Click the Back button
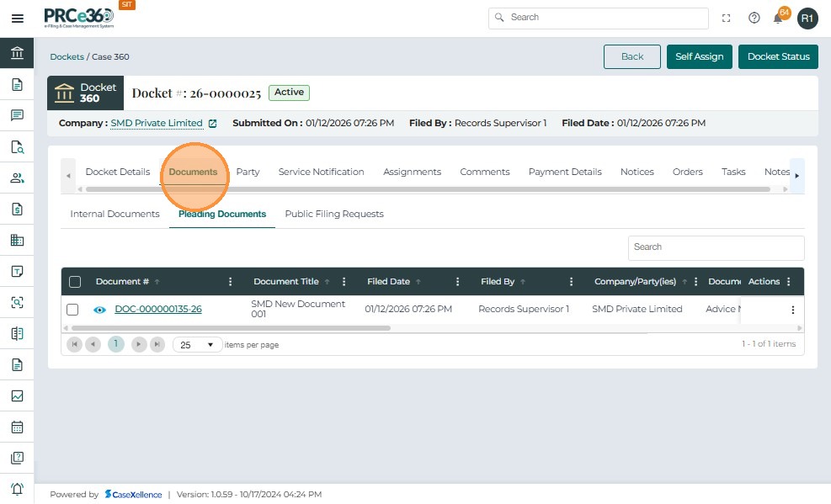This screenshot has width=831, height=504. (x=632, y=56)
